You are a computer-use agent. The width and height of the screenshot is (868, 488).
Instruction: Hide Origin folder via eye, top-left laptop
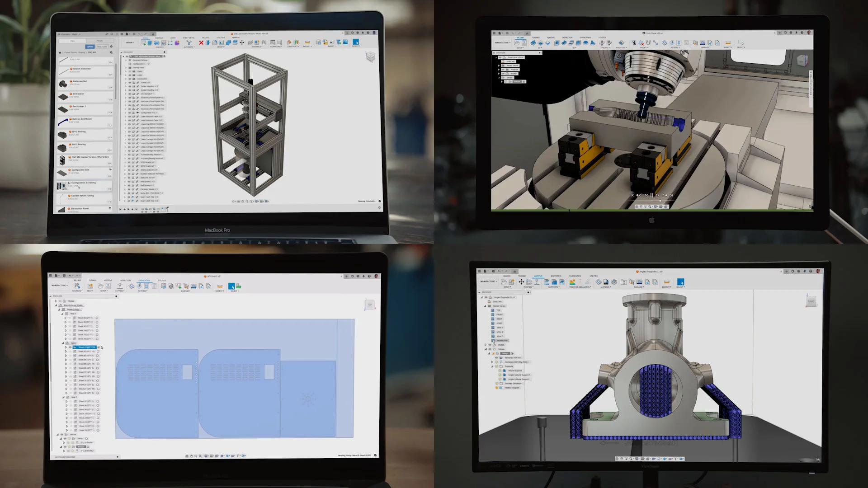tap(130, 71)
